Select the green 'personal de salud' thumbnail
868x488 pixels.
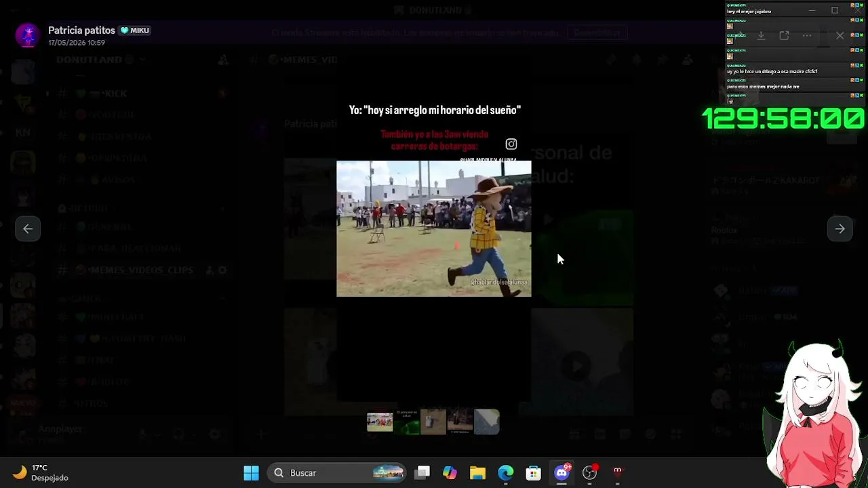(407, 422)
